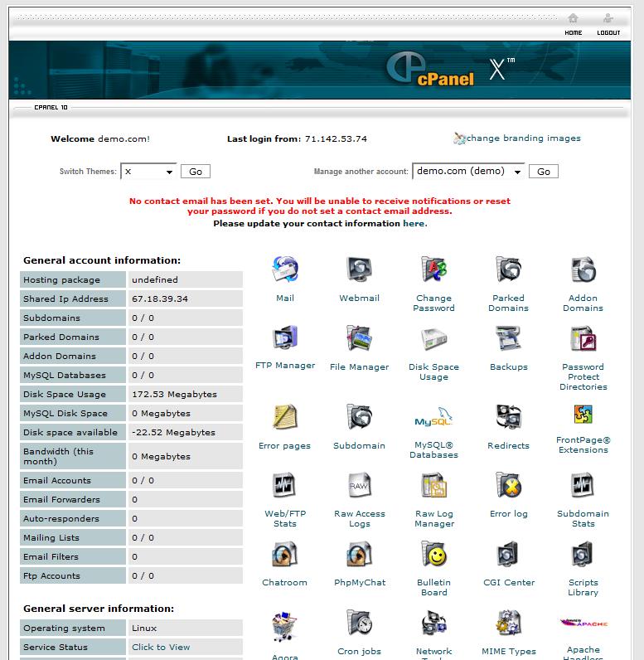Viewport: 644px width, 660px height.
Task: Click the Shared Ip Address value 67.18.39.34
Action: [x=160, y=298]
